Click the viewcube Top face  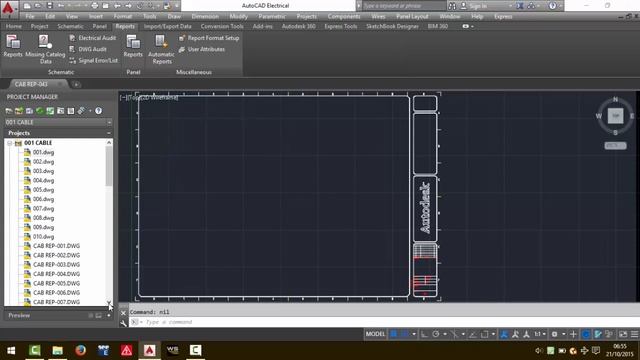coord(616,116)
